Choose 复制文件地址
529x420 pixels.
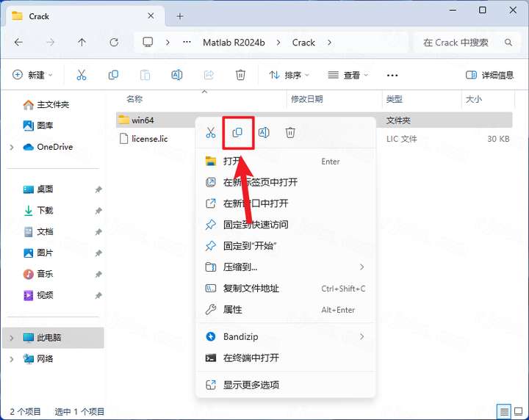click(285, 289)
